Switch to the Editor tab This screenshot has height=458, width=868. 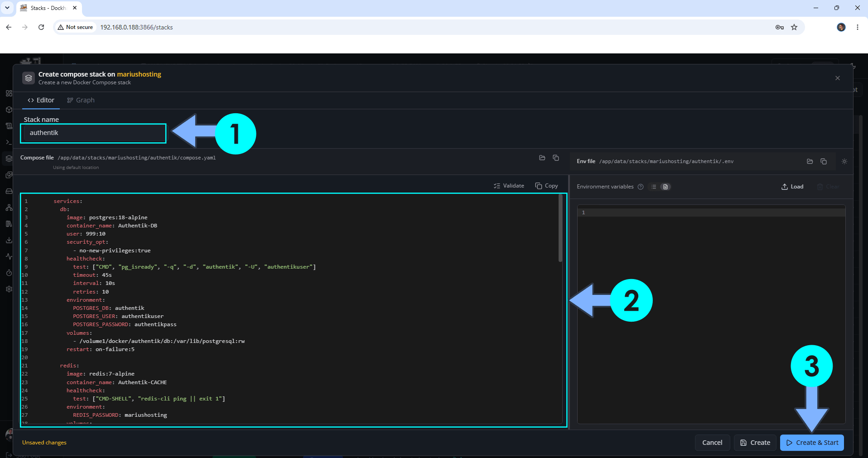coord(41,100)
